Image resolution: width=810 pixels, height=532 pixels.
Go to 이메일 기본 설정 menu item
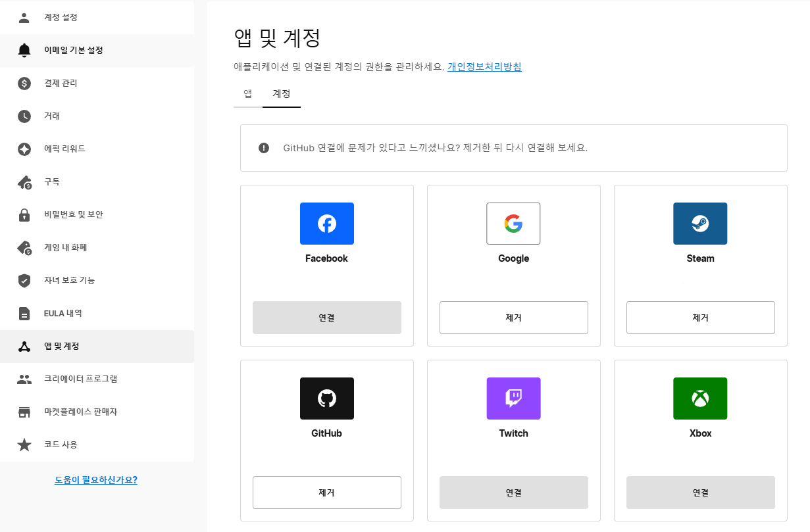(97, 51)
